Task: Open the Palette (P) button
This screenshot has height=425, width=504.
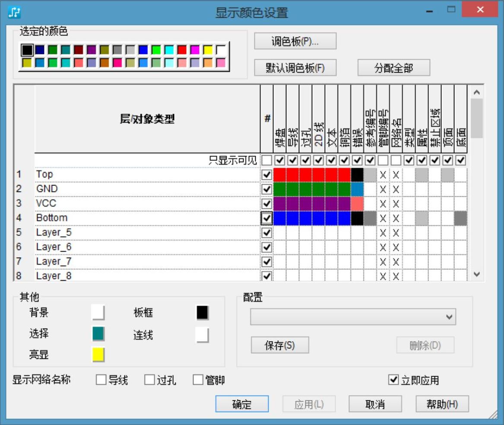Action: tap(295, 42)
